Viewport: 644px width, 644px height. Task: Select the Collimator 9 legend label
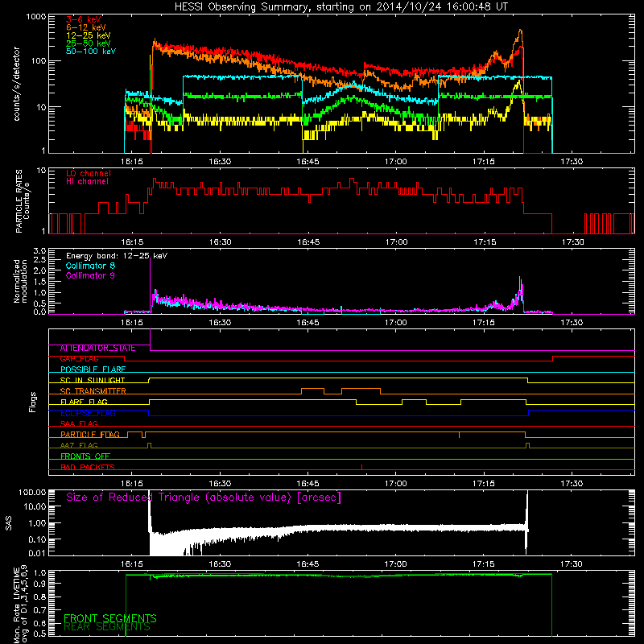point(90,275)
